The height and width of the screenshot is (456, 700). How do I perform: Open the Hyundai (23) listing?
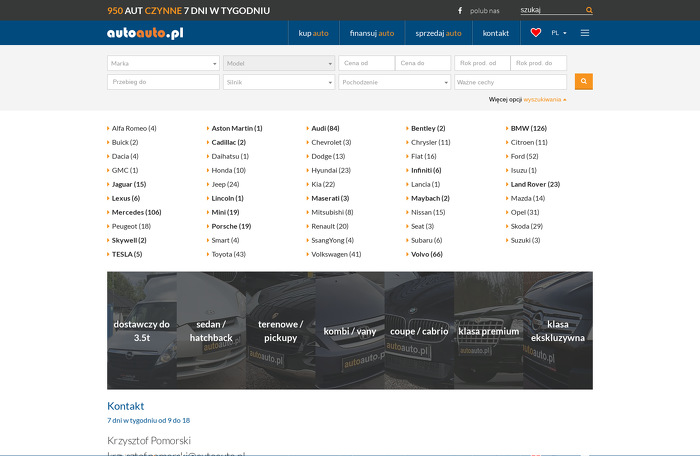[x=331, y=170]
